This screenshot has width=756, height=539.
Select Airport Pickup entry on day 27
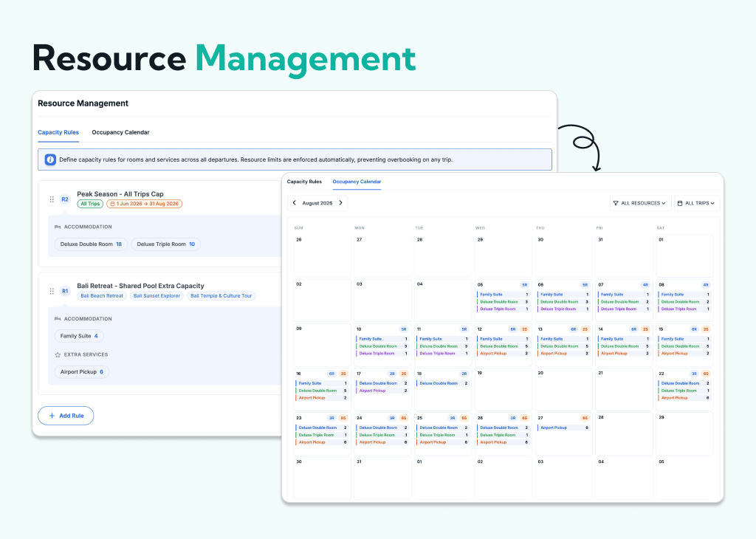(563, 428)
